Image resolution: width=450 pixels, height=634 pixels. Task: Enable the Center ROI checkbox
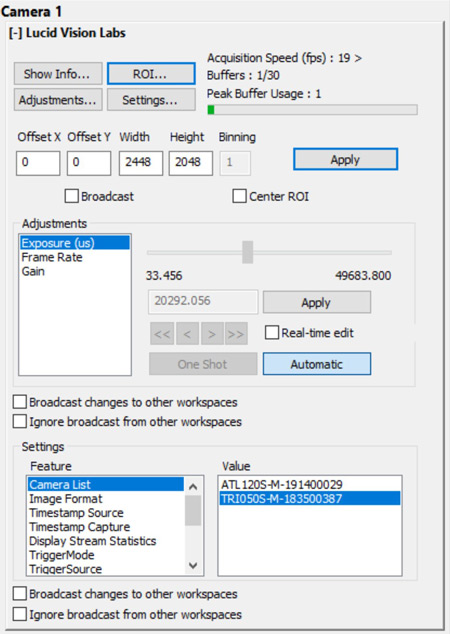[239, 196]
